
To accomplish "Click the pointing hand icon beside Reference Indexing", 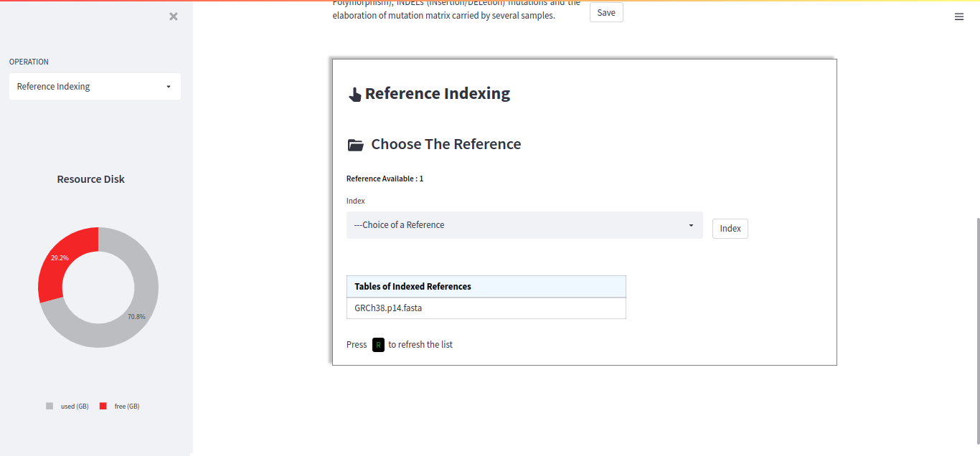I will click(354, 95).
